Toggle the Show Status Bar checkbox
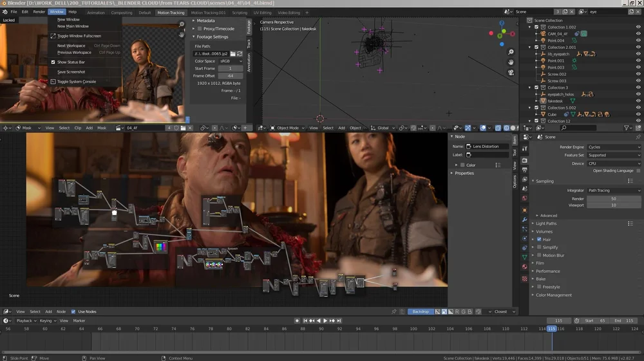Viewport: 644px width, 361px height. pos(53,62)
